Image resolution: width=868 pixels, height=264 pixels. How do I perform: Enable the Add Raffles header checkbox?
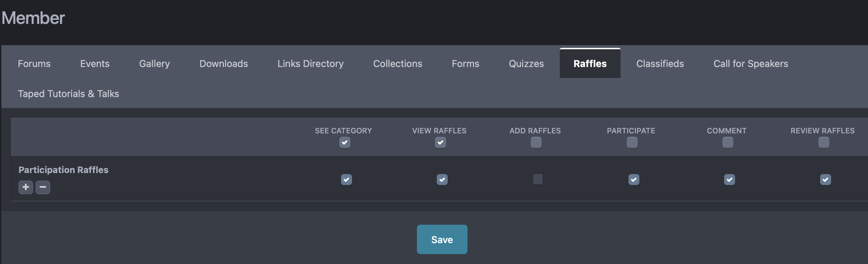click(536, 142)
